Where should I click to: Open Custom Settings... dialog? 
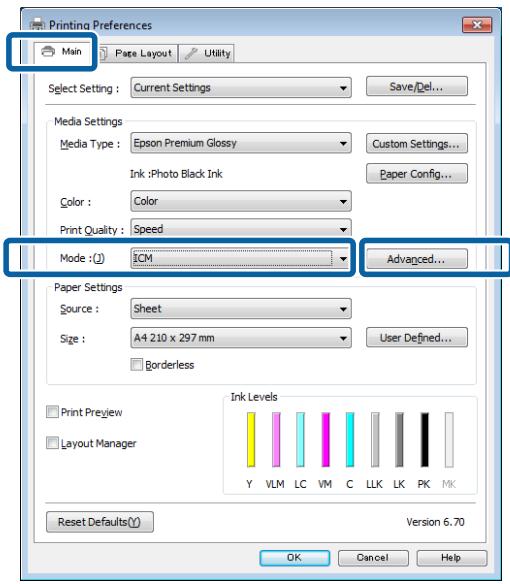click(x=416, y=143)
